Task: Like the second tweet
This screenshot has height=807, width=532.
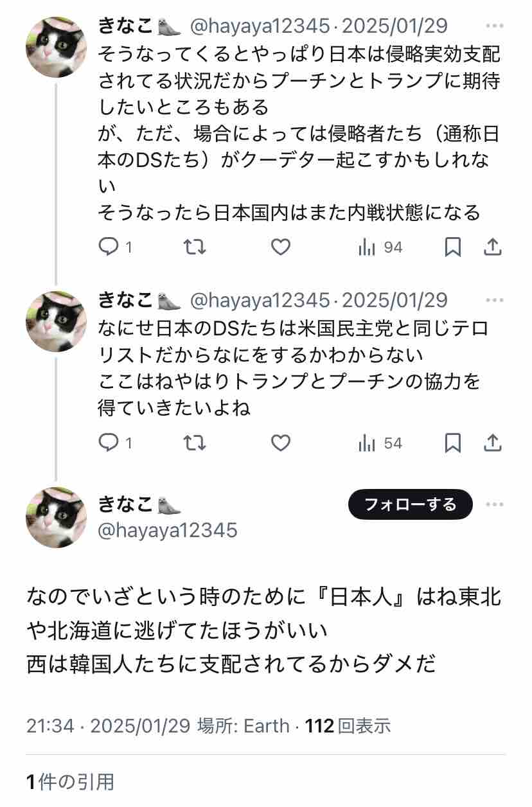Action: pos(280,443)
